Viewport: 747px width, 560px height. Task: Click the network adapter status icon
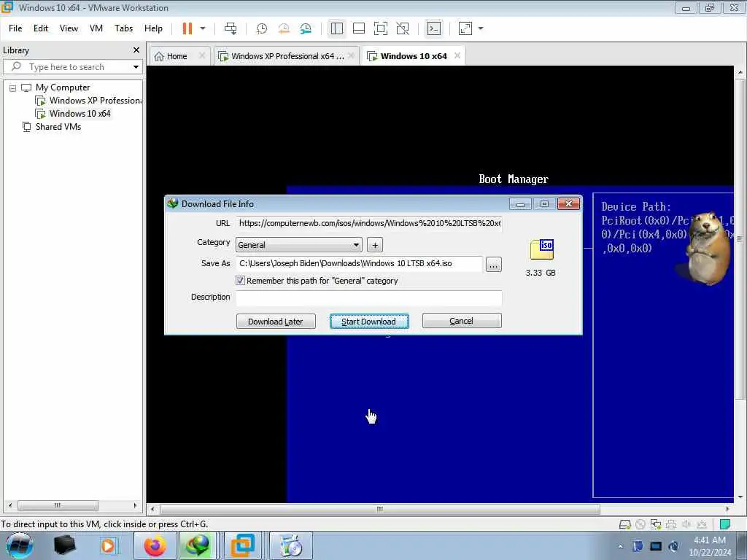pos(656,525)
